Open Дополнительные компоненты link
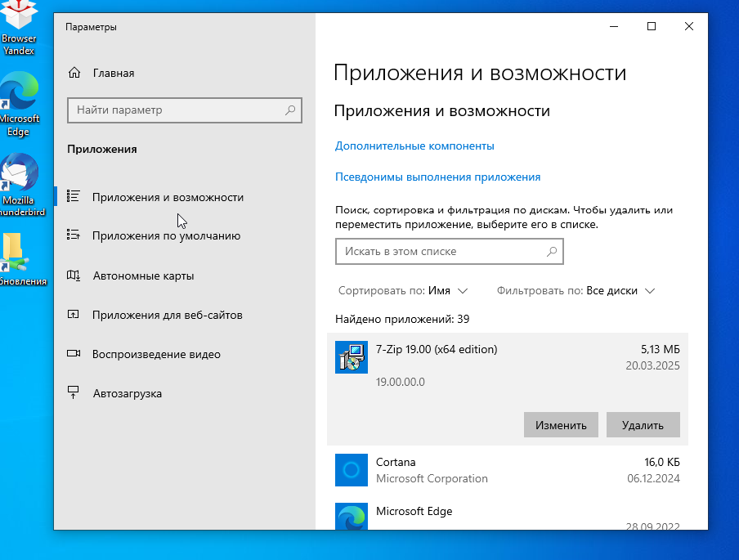 coord(414,146)
